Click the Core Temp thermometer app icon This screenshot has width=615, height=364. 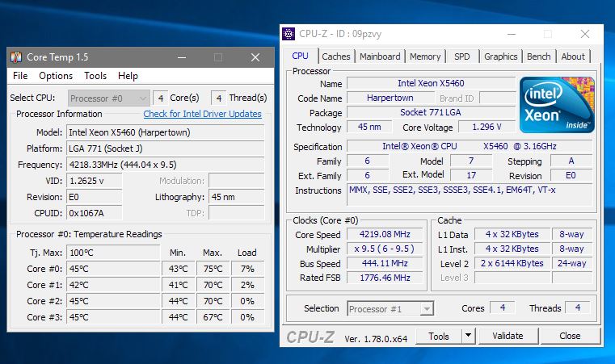click(16, 57)
